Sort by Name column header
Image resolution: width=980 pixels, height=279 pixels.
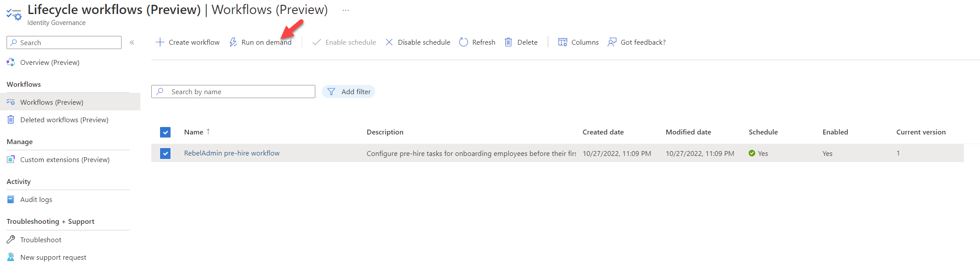[x=194, y=132]
